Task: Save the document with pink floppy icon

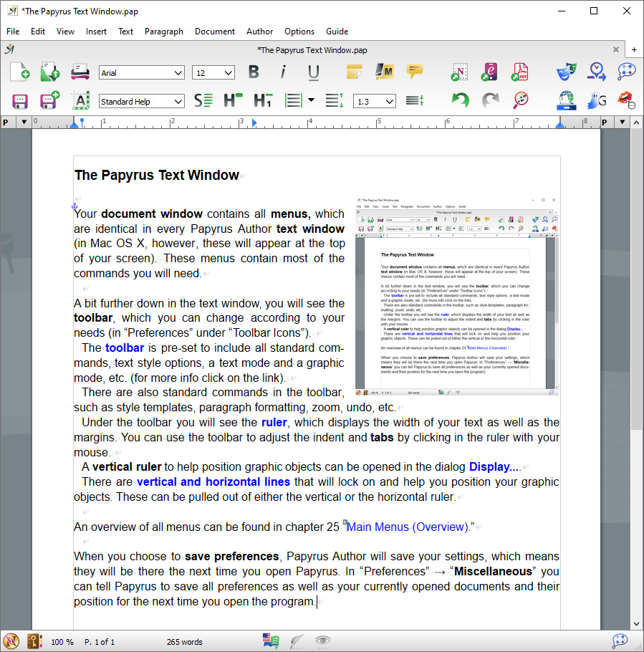Action: pos(19,100)
